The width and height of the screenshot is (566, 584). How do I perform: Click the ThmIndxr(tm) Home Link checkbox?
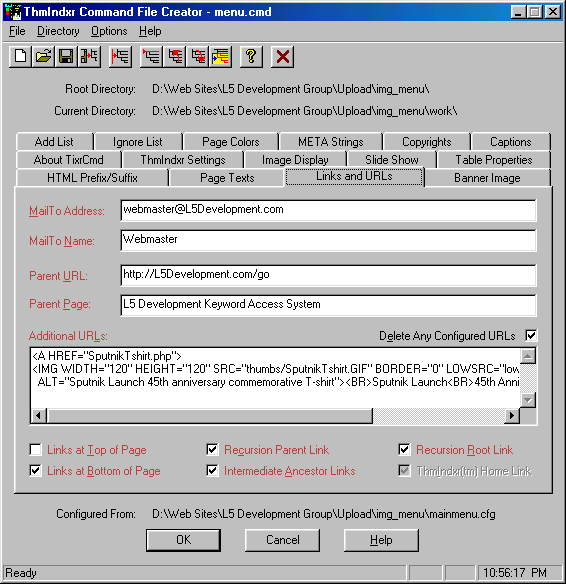(x=404, y=470)
